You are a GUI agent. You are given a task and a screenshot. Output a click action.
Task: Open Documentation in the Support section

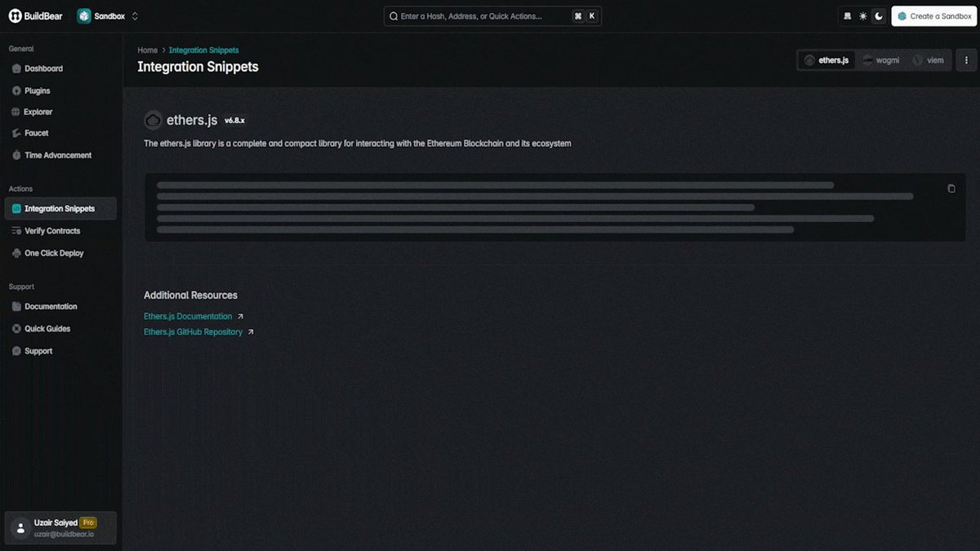[x=61, y=307]
